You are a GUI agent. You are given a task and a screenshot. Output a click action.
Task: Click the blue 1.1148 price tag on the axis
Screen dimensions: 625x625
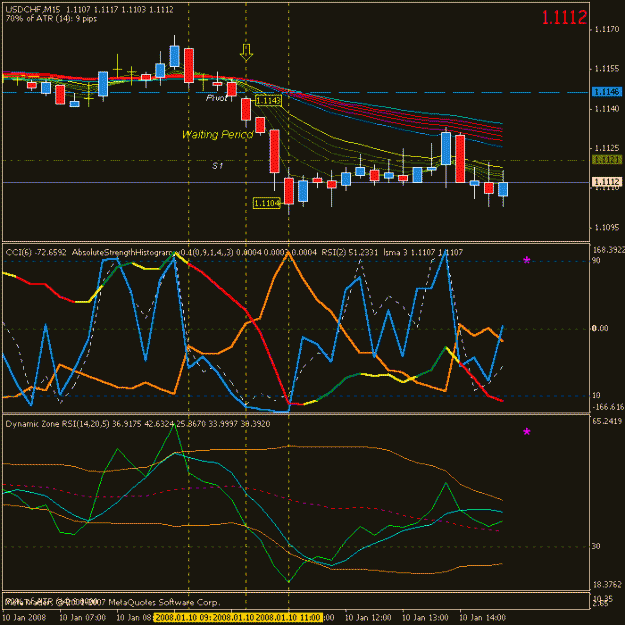point(607,92)
